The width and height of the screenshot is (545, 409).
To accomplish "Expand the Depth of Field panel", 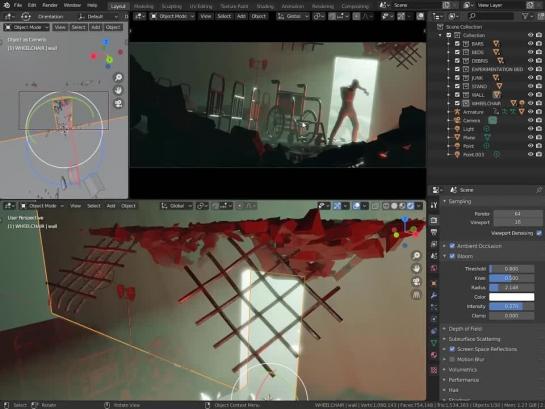I will pos(445,328).
